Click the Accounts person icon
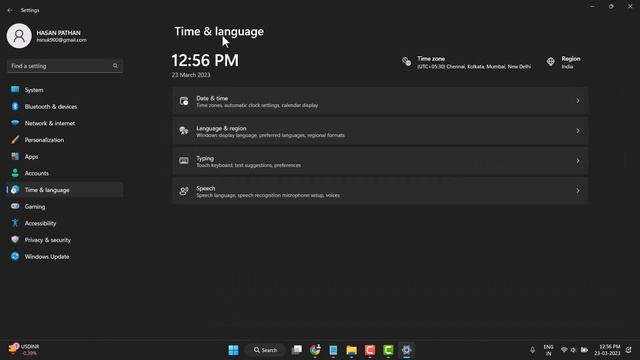 point(15,173)
